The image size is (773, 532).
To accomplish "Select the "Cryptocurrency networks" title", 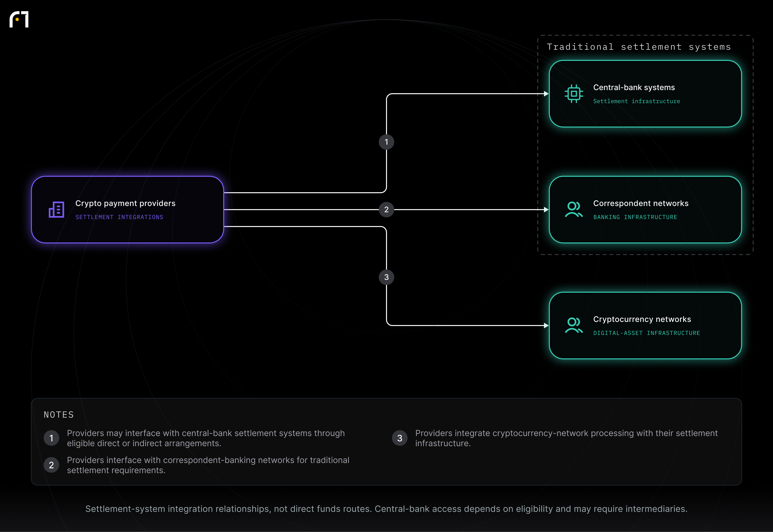I will point(642,319).
